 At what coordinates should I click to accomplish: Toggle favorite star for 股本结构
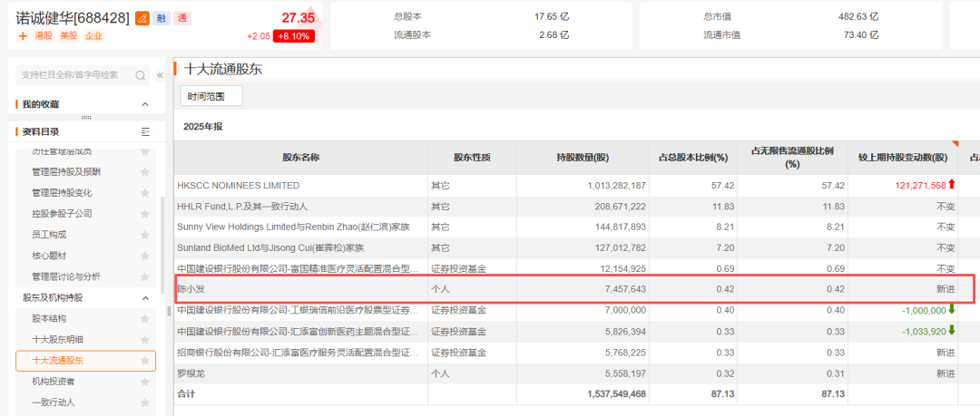145,319
